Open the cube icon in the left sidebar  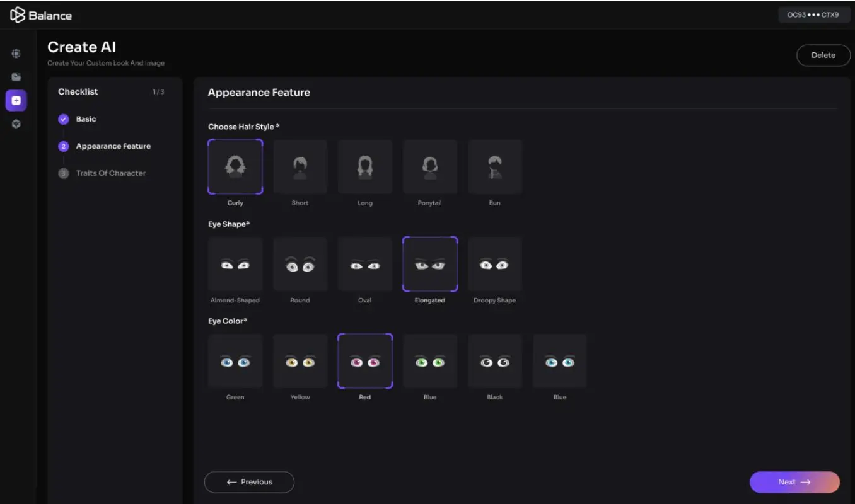(x=16, y=124)
